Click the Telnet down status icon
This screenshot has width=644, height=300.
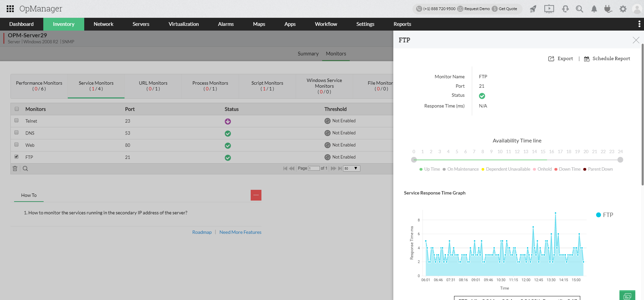point(228,121)
